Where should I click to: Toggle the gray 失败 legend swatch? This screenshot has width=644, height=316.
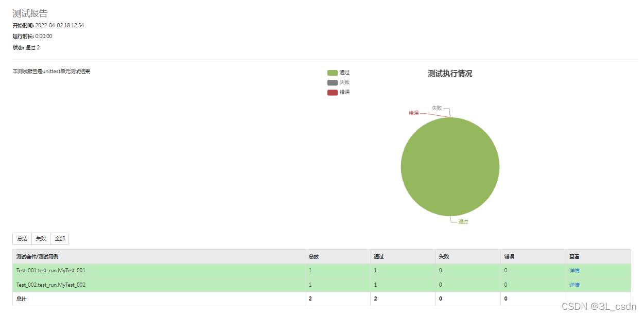[x=333, y=82]
